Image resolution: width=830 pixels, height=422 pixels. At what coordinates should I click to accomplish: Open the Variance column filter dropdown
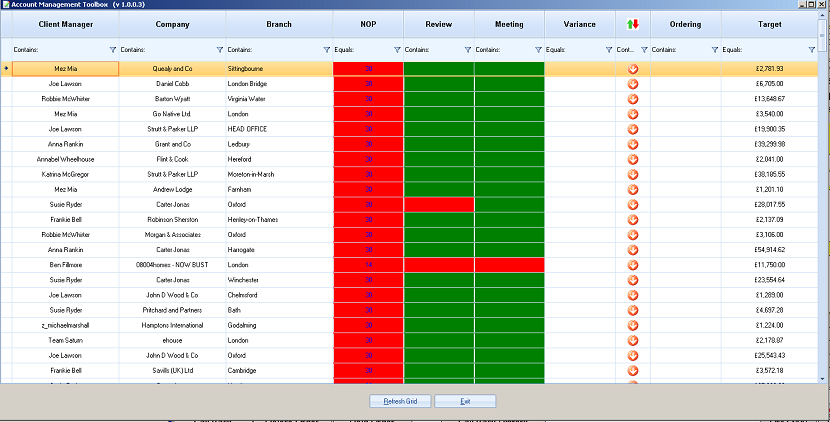tap(609, 50)
